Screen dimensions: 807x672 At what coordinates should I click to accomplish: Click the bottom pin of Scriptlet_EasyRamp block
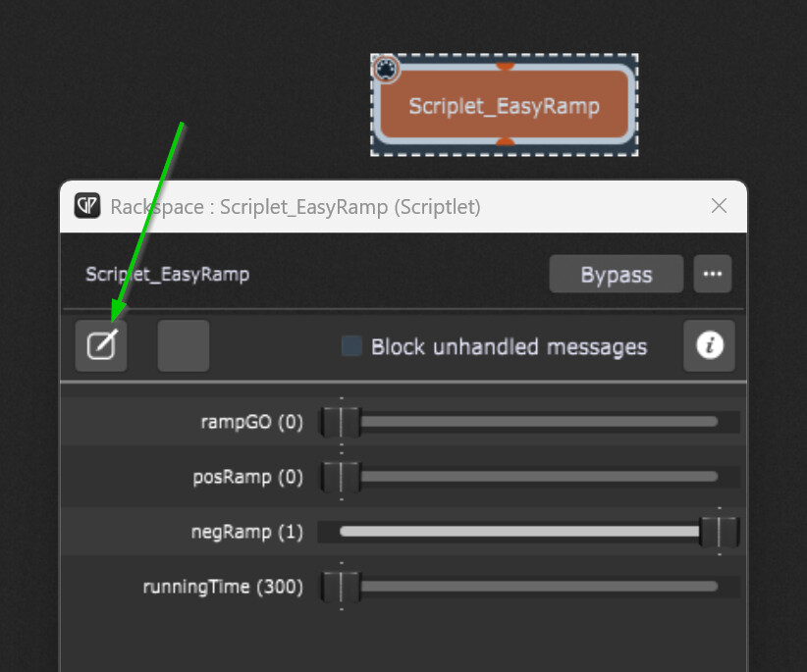coord(505,142)
